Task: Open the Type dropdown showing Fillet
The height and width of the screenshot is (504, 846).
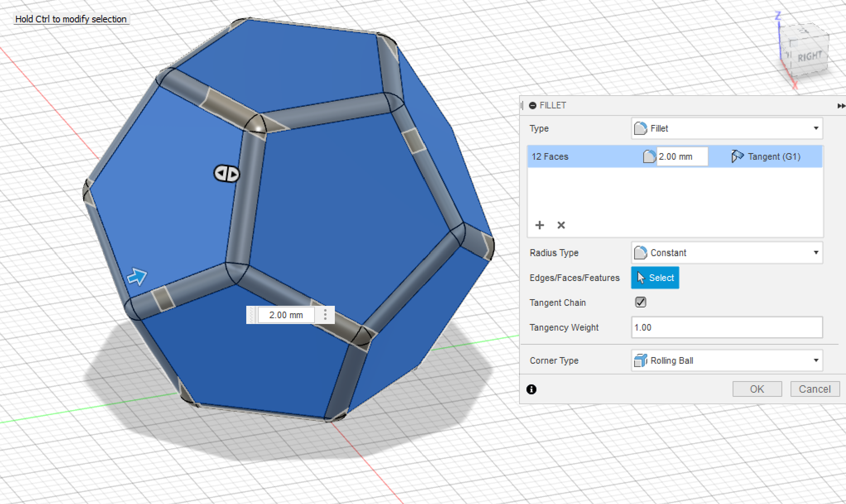Action: pyautogui.click(x=727, y=128)
